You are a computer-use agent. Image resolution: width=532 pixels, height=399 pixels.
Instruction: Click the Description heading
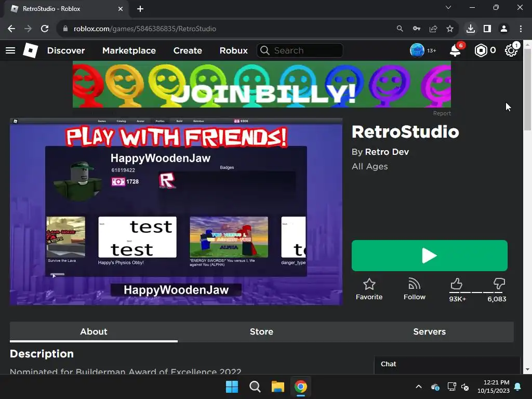coord(42,353)
